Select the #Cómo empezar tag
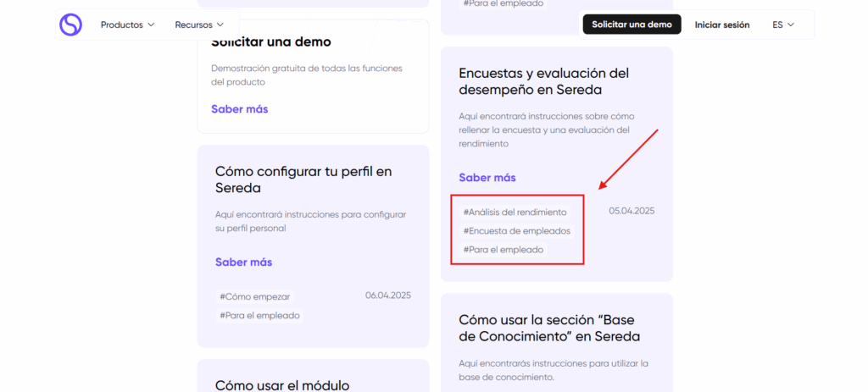This screenshot has height=392, width=868. click(254, 297)
